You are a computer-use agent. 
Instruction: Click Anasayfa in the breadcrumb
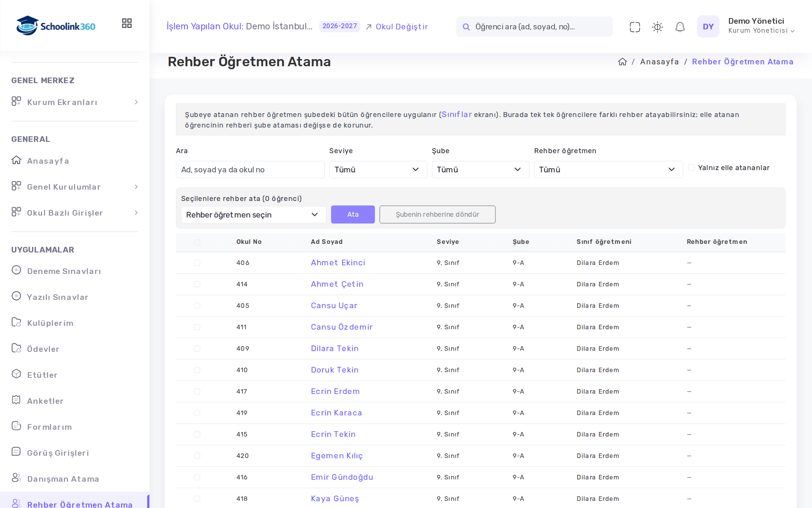[659, 62]
